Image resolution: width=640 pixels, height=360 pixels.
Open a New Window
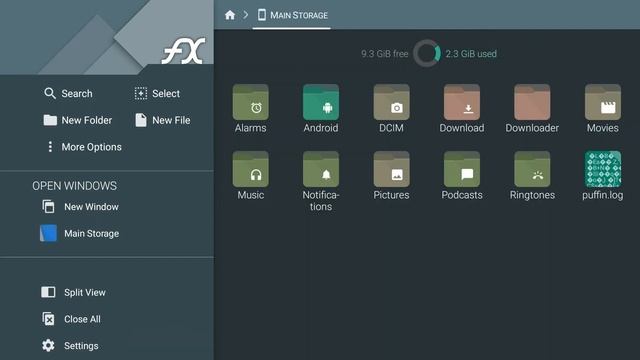point(80,207)
